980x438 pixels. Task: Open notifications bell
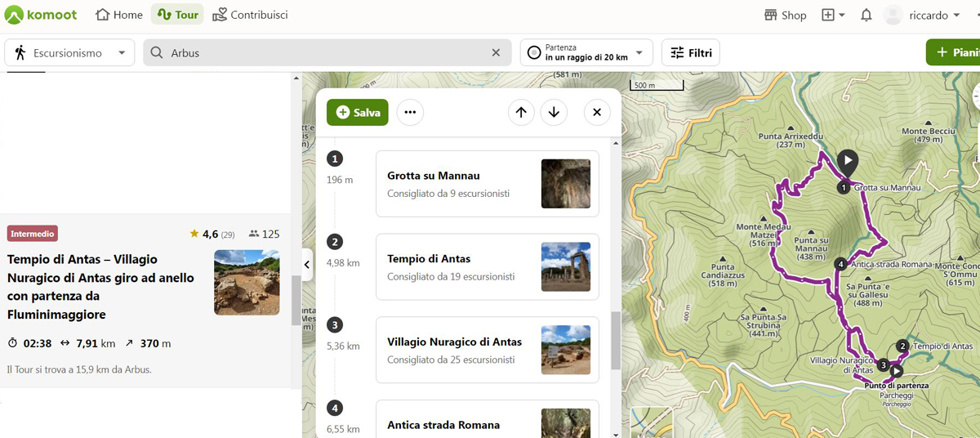click(866, 15)
